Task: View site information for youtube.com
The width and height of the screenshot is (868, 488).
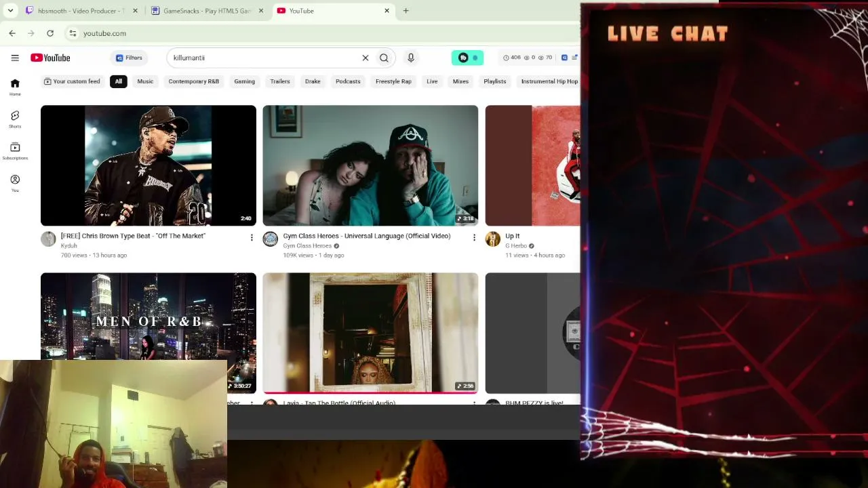Action: pos(73,33)
